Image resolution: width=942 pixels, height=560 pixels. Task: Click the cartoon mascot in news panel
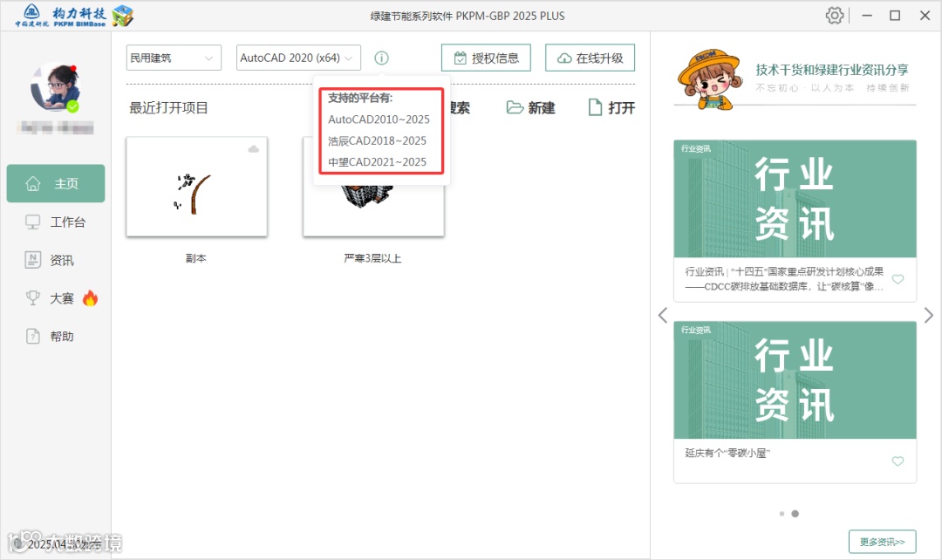point(709,79)
